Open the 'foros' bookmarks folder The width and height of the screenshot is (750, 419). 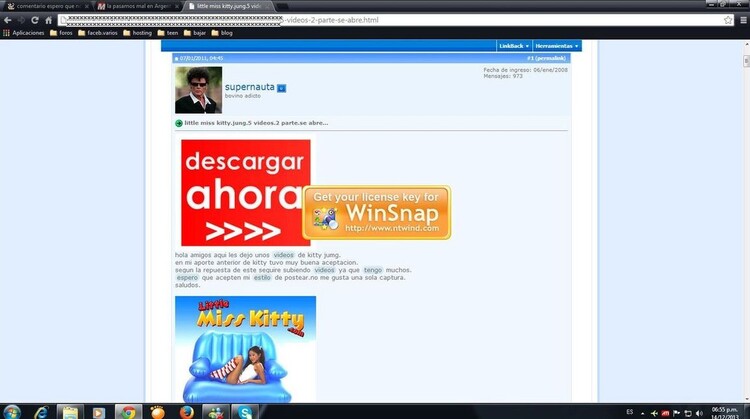click(61, 32)
